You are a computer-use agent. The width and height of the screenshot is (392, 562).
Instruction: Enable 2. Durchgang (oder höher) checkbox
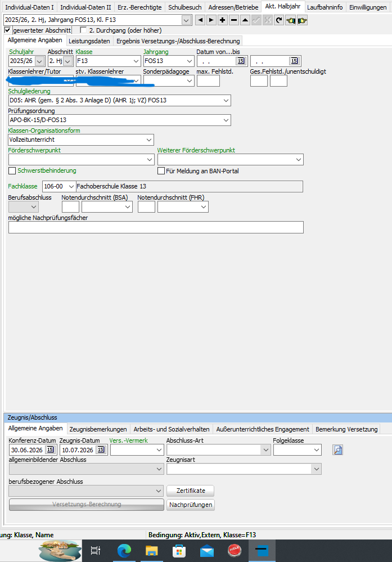coord(83,30)
